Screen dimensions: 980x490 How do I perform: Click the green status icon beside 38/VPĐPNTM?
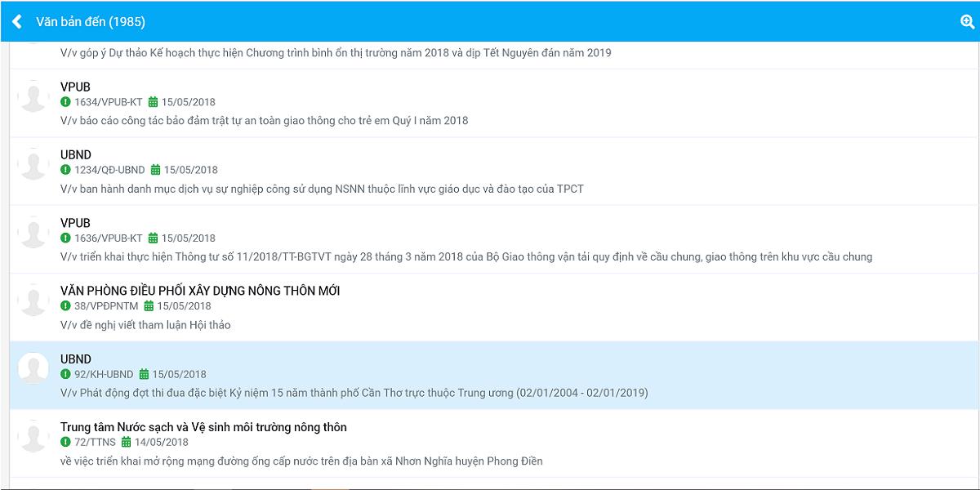(65, 306)
